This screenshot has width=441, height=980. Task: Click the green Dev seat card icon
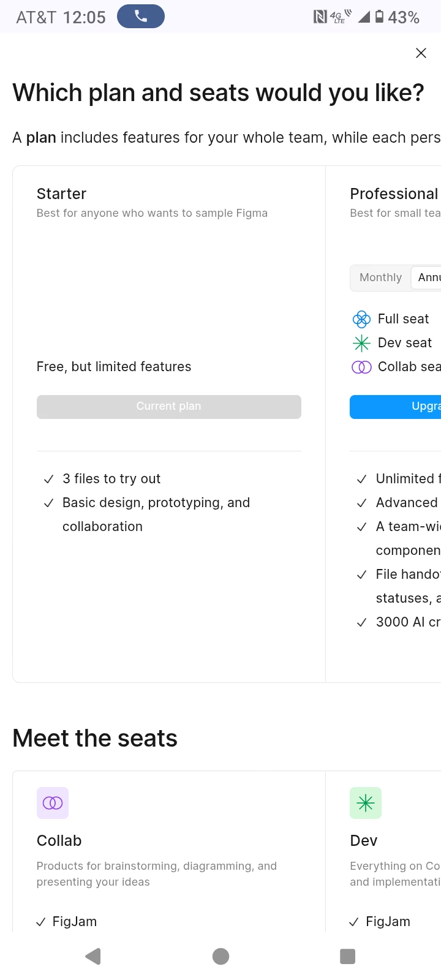pos(366,803)
